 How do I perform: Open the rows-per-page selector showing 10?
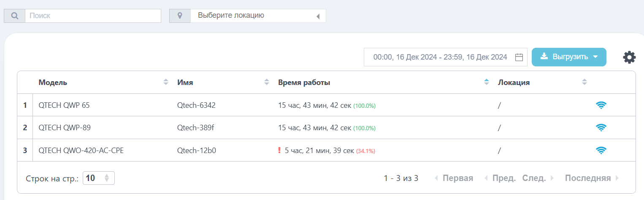pos(99,178)
